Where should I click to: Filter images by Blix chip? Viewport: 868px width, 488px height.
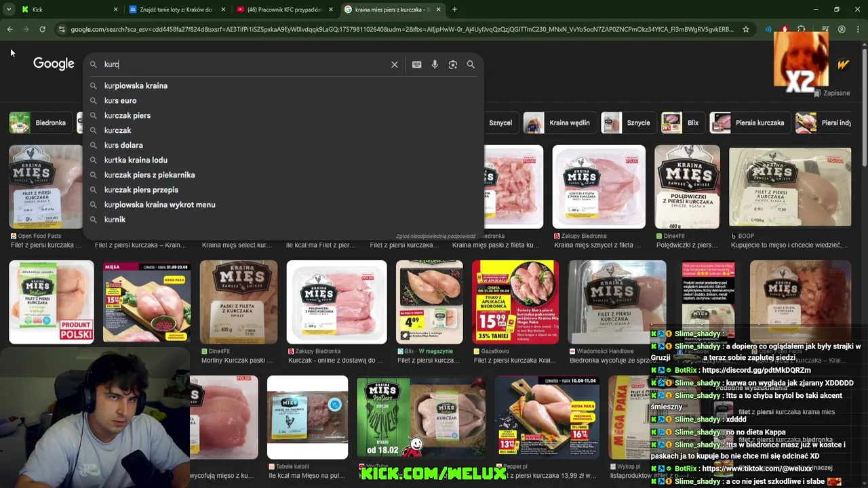point(682,123)
